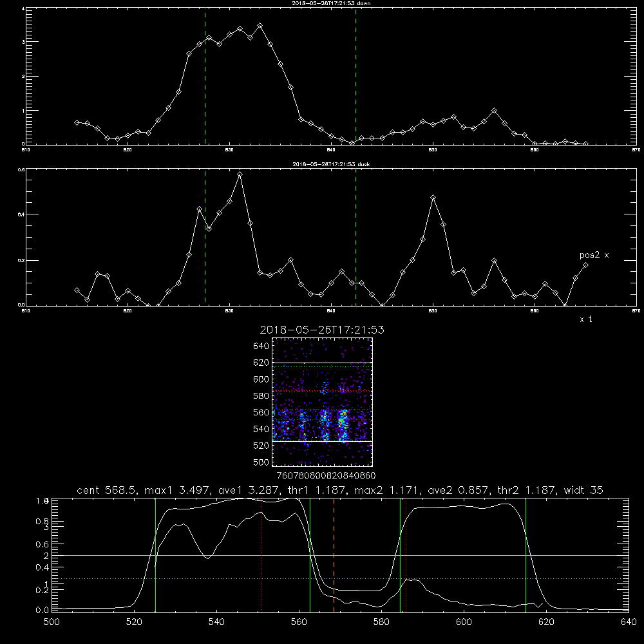Click x-axis label 580 in bottom plot
This screenshot has width=644, height=644.
pos(381,622)
